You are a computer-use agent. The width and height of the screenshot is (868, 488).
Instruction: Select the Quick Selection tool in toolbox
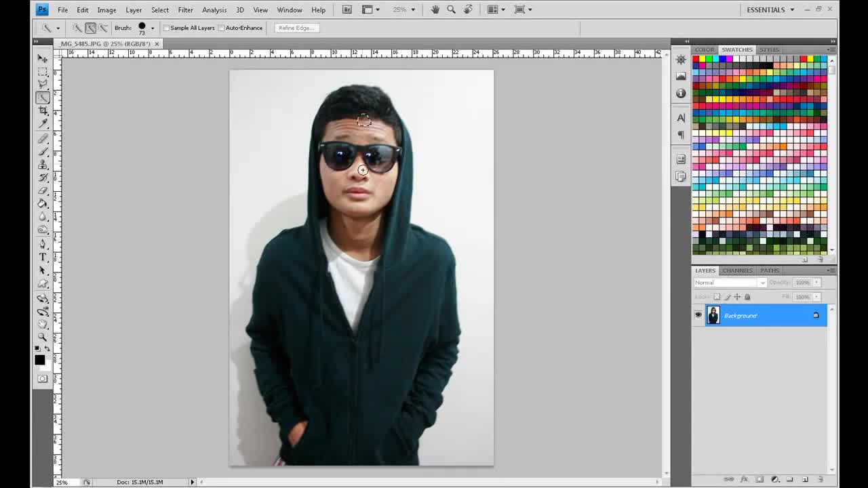pyautogui.click(x=43, y=98)
